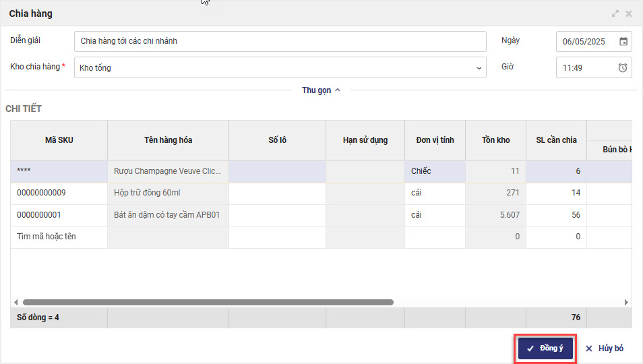Click the Tên hàng hóa column header

pos(168,140)
